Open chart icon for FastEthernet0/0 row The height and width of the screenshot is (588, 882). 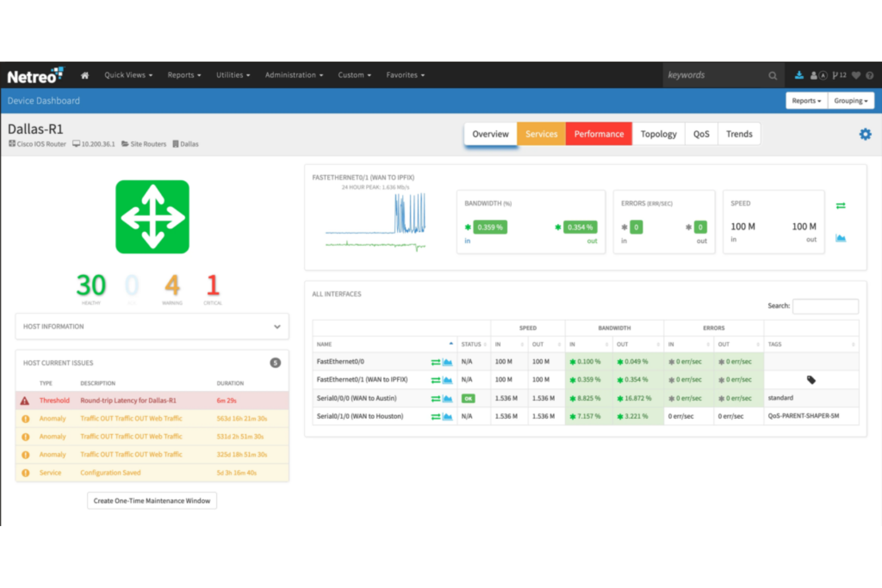(448, 362)
